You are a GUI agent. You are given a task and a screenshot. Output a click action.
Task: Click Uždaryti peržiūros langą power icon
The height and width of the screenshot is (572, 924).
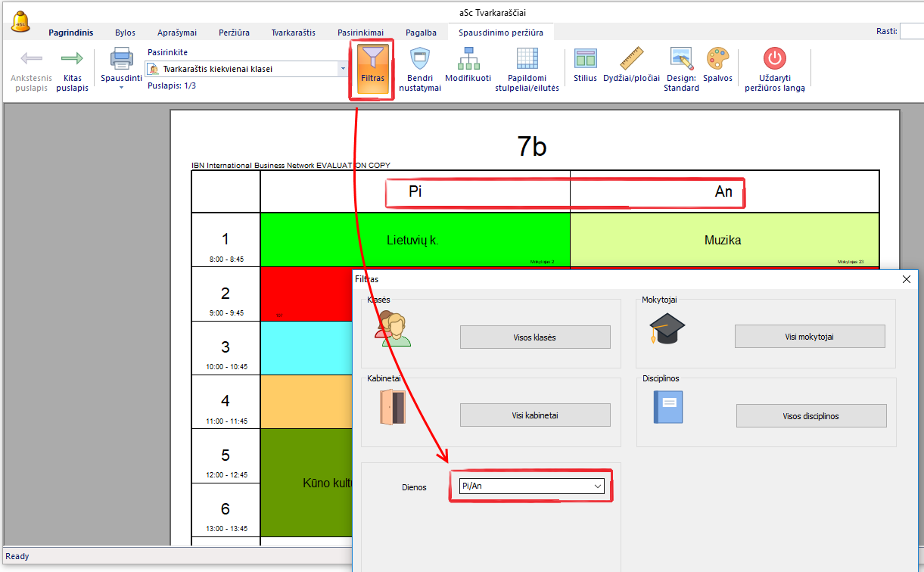774,59
